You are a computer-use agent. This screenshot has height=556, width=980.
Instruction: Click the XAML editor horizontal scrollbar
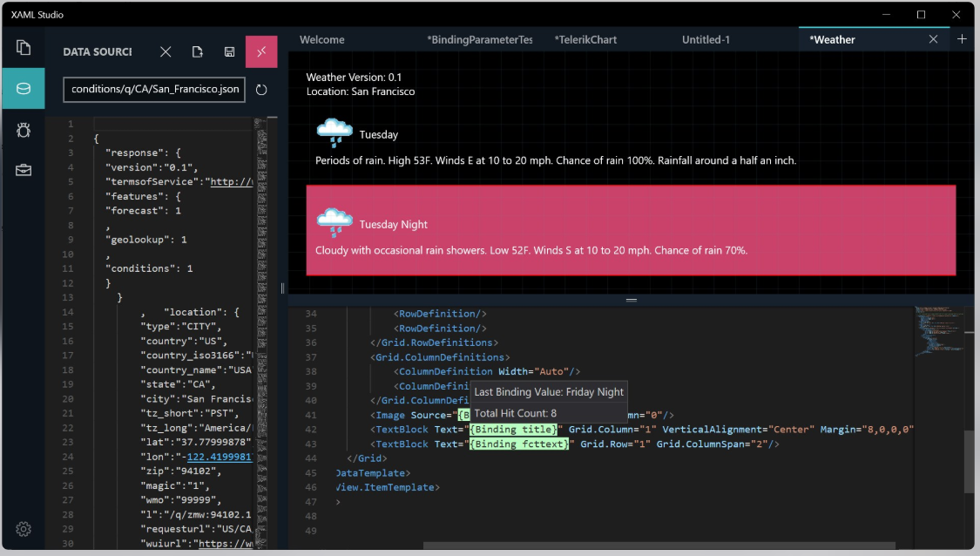pyautogui.click(x=659, y=546)
